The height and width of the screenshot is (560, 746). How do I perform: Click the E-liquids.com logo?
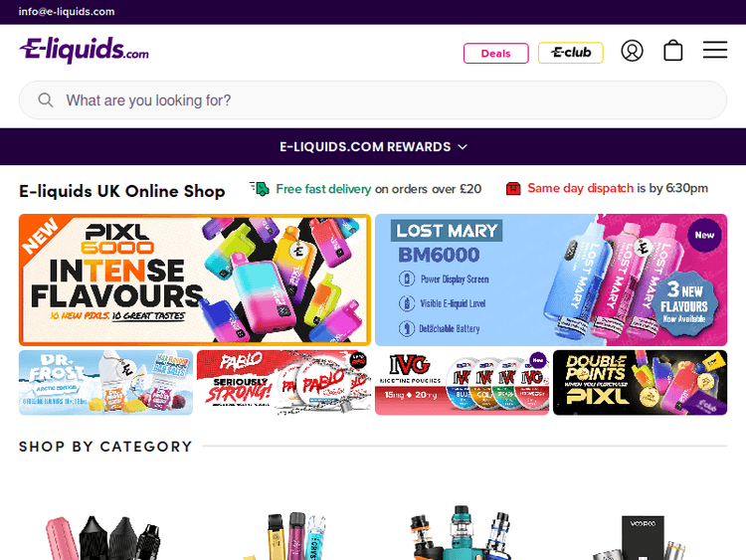[x=85, y=50]
